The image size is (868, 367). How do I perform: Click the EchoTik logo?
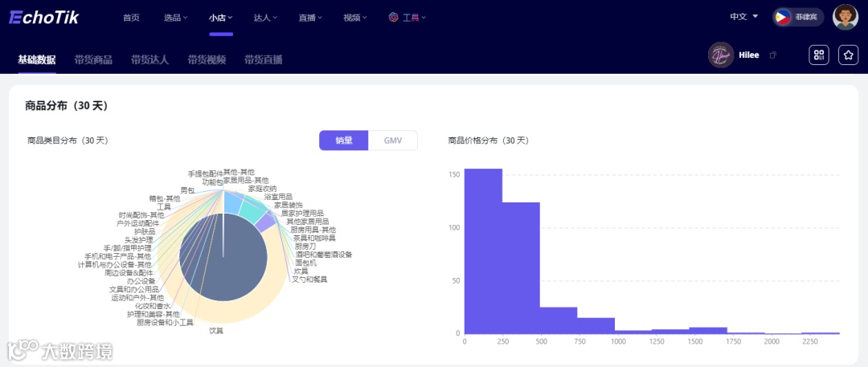43,18
